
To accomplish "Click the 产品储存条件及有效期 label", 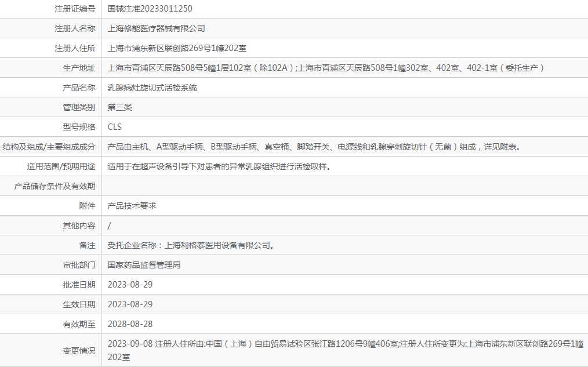I will [55, 186].
